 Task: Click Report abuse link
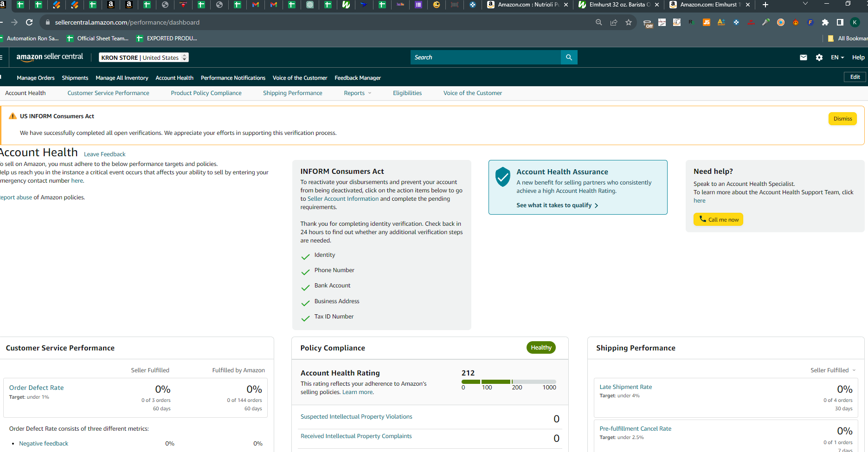[x=16, y=197]
